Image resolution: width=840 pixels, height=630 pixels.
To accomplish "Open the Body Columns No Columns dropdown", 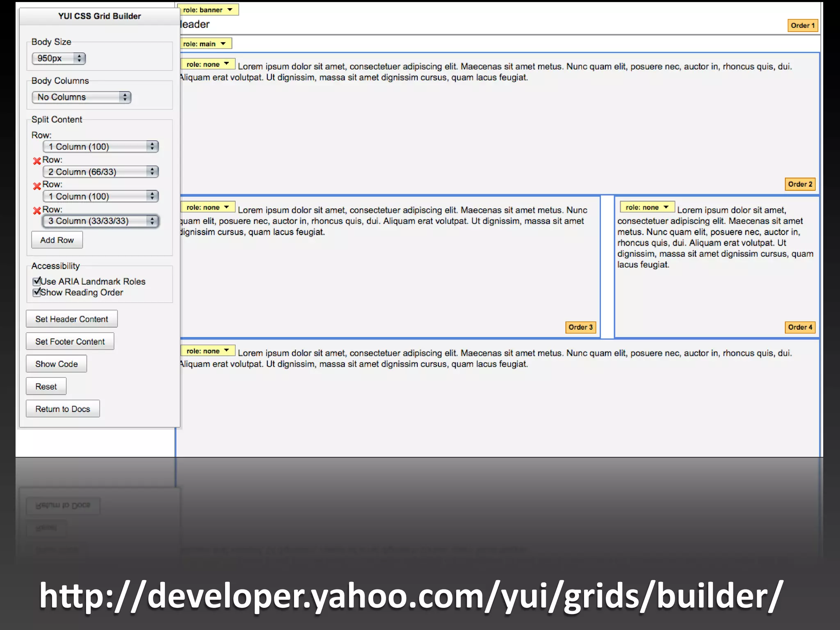I will click(x=81, y=97).
